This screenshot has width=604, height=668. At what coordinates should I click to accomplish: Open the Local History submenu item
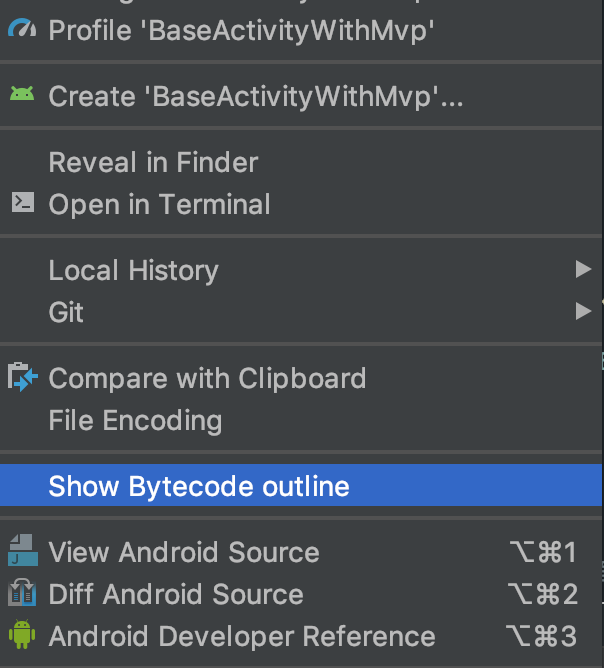133,270
